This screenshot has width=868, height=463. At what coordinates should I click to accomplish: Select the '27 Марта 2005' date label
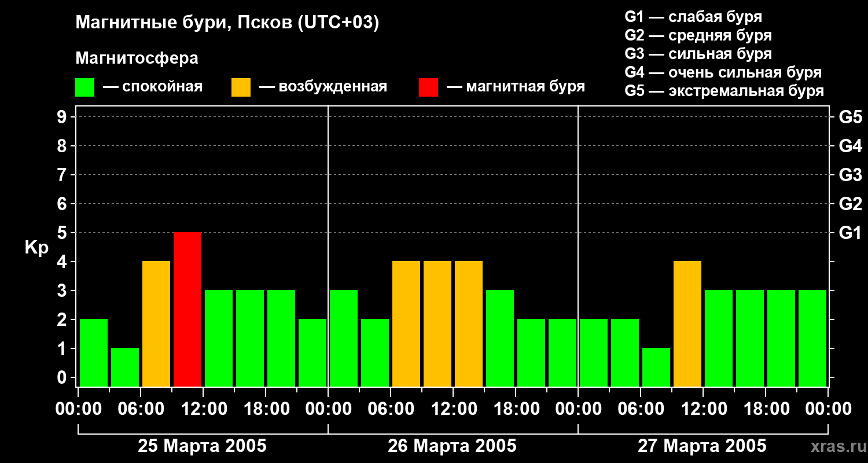[702, 446]
